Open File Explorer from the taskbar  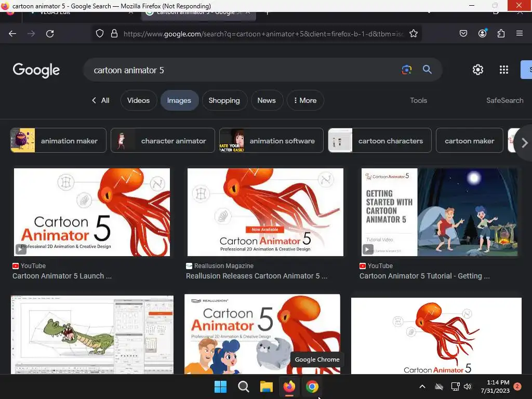pyautogui.click(x=267, y=387)
